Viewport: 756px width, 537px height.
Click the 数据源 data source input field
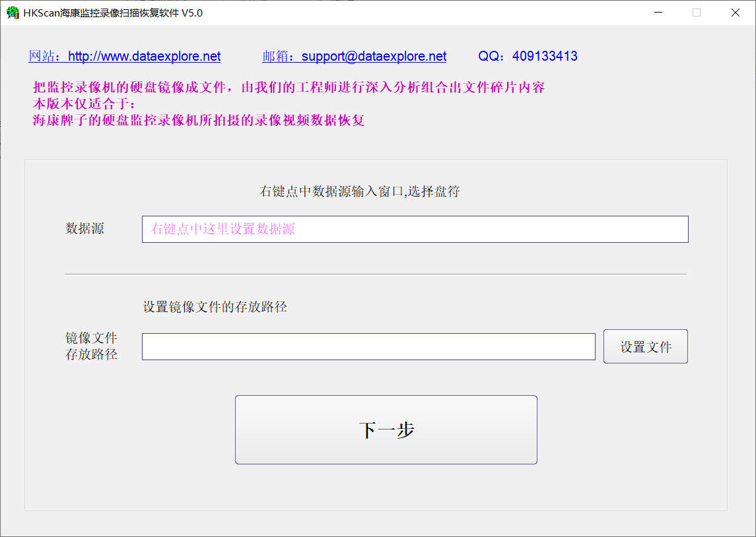click(x=415, y=230)
